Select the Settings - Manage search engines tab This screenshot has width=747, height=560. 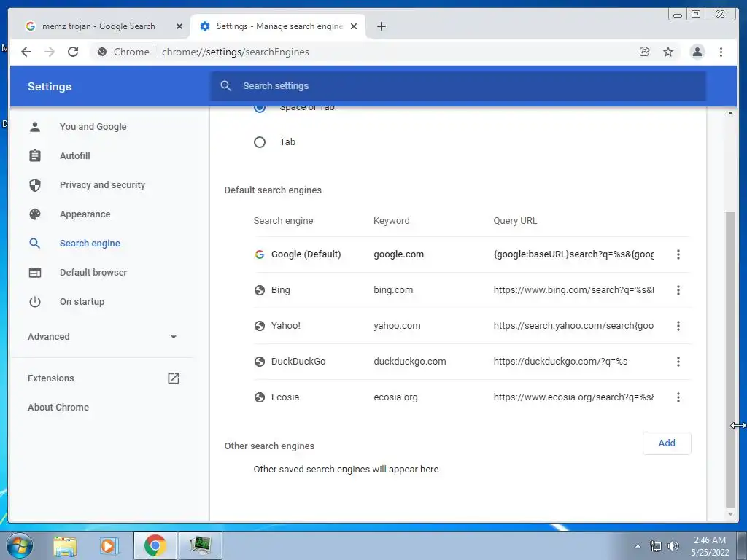tap(278, 26)
